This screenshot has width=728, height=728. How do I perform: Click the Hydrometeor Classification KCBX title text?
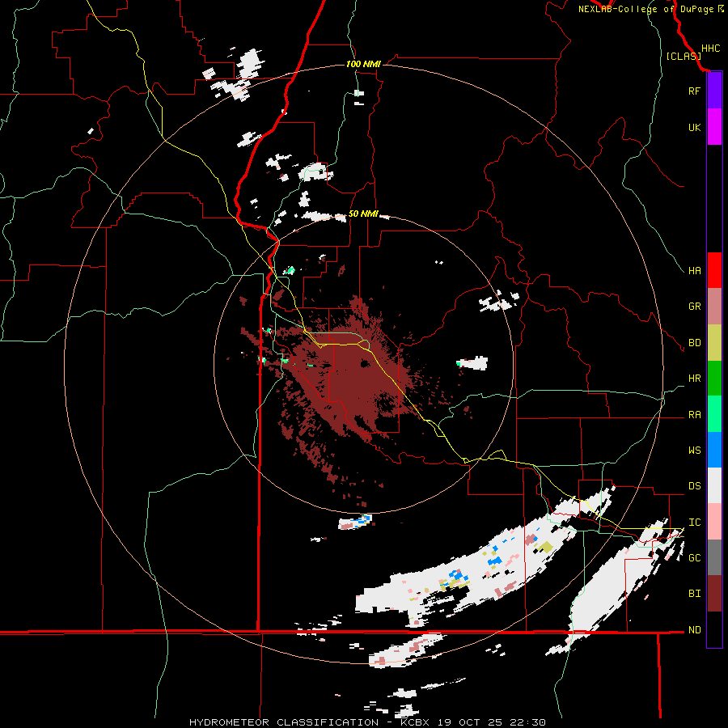pos(366,722)
